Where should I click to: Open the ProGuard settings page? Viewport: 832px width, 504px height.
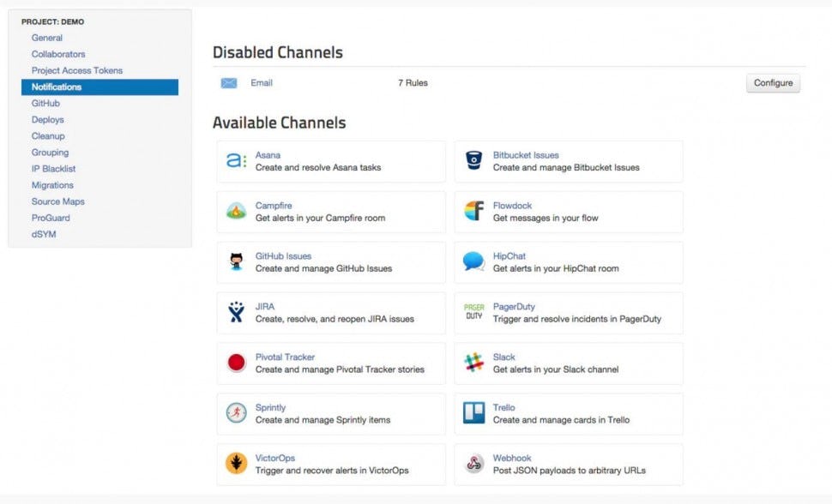click(51, 218)
